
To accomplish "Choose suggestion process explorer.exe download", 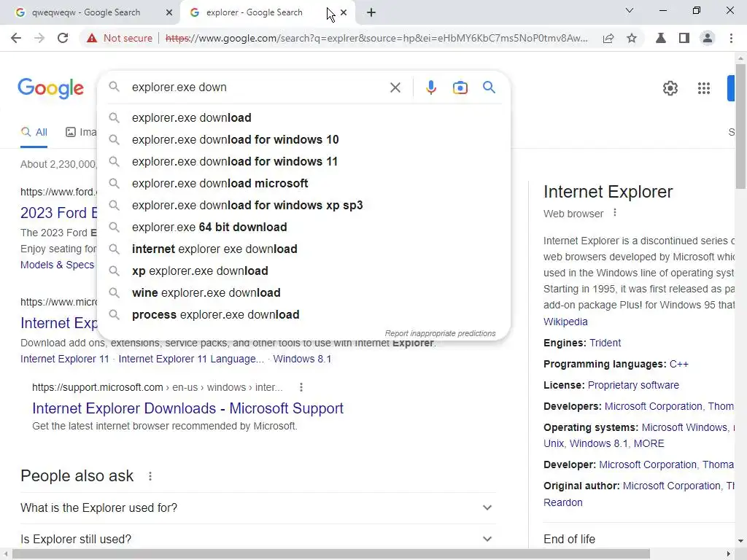I will (303, 315).
